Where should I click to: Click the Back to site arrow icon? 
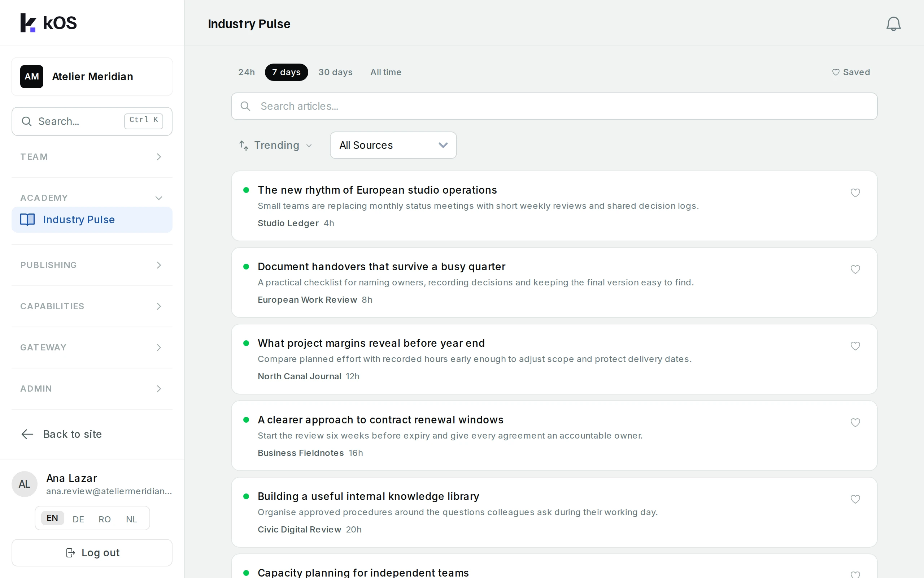[x=27, y=434]
